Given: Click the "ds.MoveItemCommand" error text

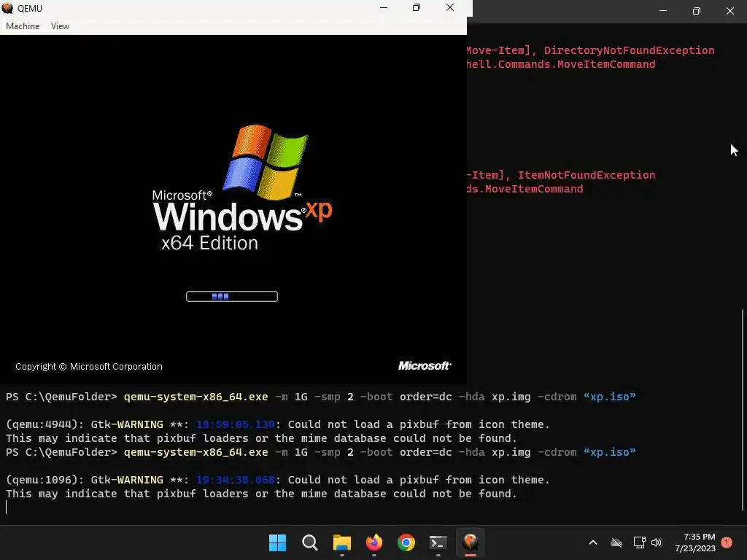Looking at the screenshot, I should point(525,189).
